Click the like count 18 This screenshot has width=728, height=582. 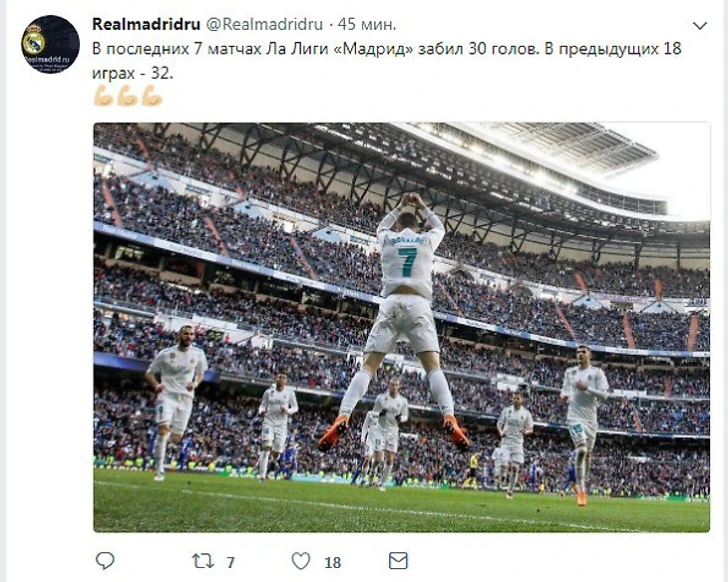pyautogui.click(x=333, y=563)
